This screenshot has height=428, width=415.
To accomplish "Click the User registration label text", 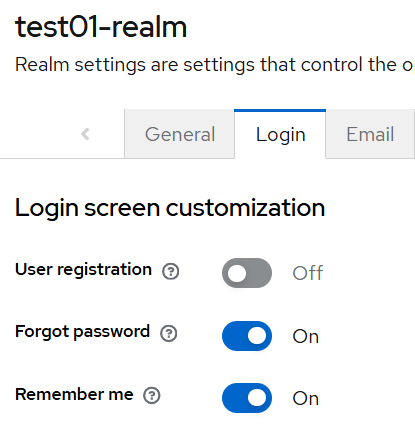I will [83, 269].
